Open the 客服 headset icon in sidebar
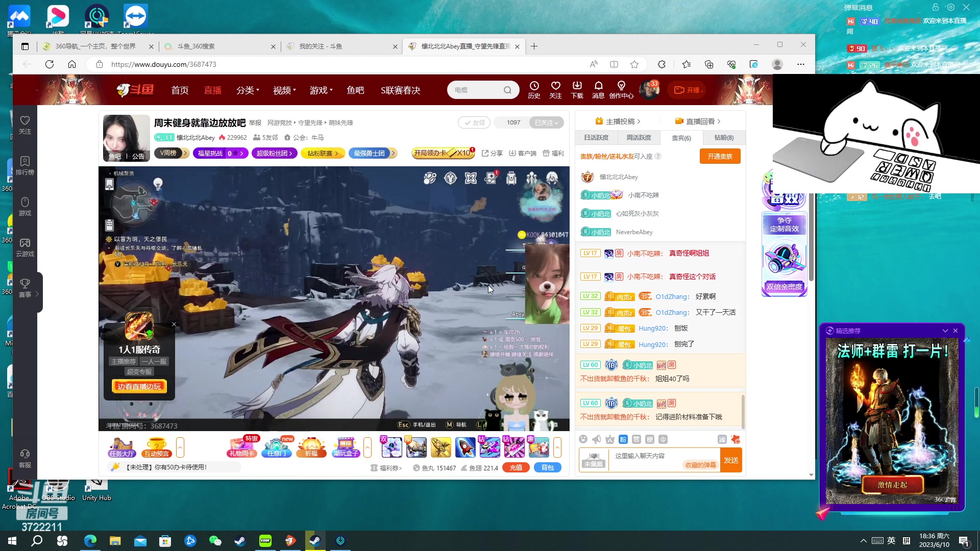The width and height of the screenshot is (980, 551). 25,459
